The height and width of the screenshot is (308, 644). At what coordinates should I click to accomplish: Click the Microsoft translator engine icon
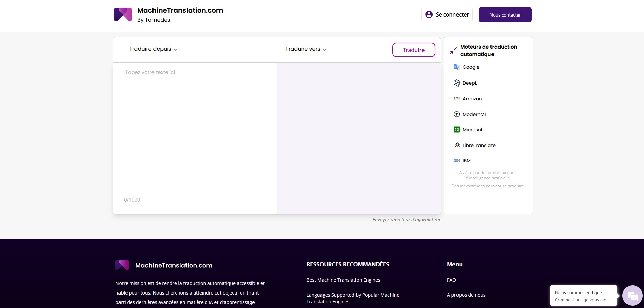pyautogui.click(x=456, y=130)
